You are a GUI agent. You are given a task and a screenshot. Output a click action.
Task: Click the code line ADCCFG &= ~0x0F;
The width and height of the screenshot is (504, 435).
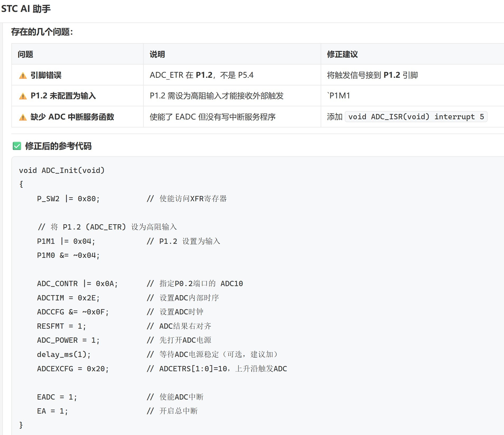[x=73, y=312]
